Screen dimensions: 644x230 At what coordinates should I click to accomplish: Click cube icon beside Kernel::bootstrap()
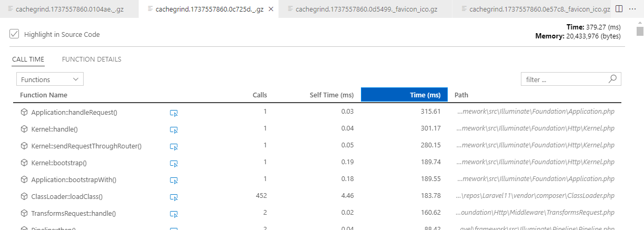pyautogui.click(x=24, y=163)
